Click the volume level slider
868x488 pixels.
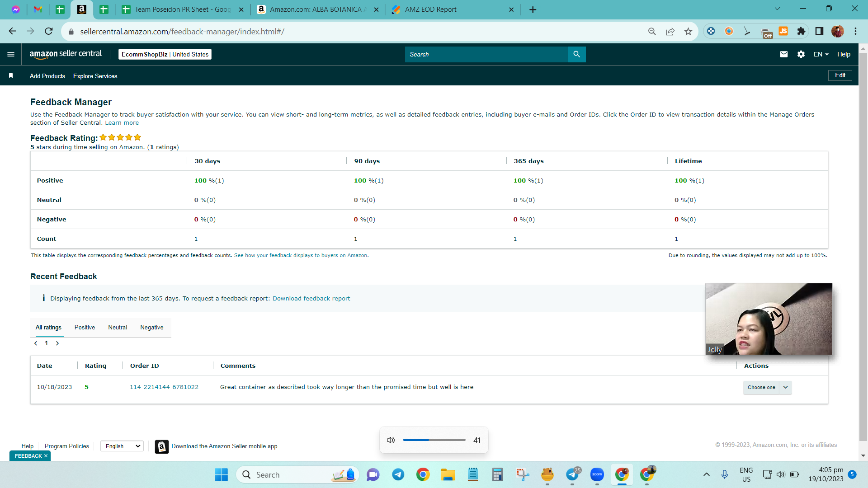click(434, 440)
